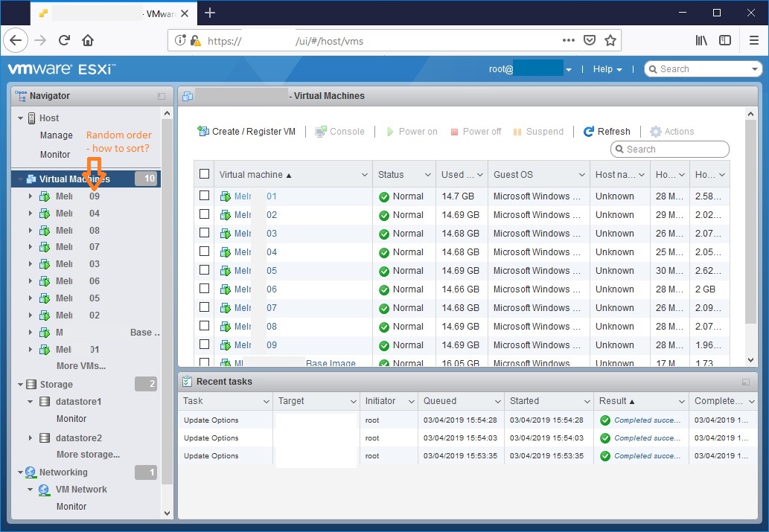Minimize the Recent tasks panel icon
Image resolution: width=769 pixels, height=532 pixels.
point(746,382)
